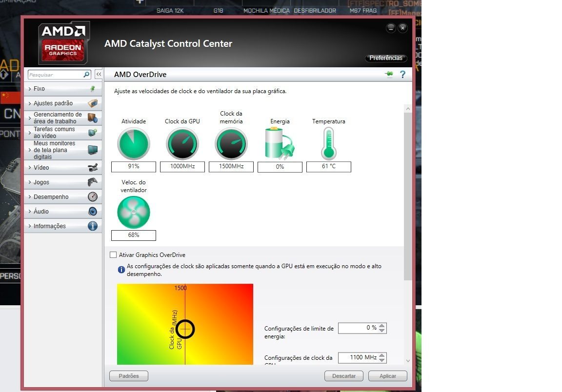Click M67 FRAG in background game window
The image size is (562, 392).
pyautogui.click(x=363, y=11)
